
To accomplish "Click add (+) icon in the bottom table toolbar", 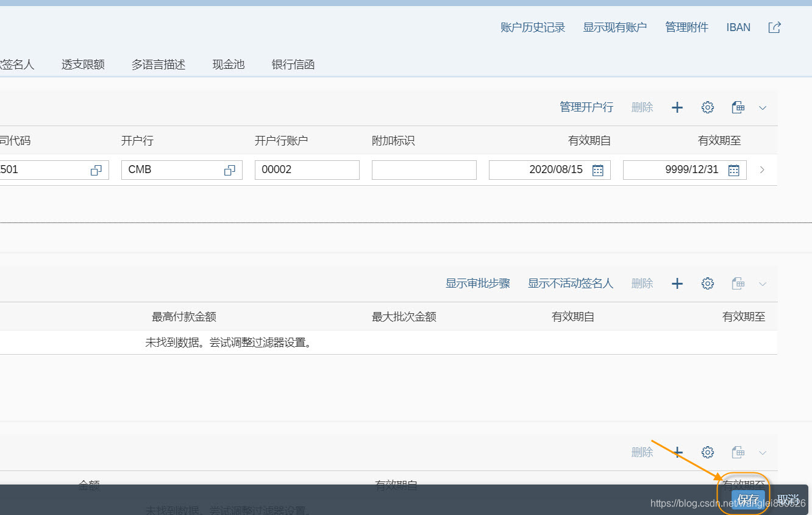I will [677, 452].
